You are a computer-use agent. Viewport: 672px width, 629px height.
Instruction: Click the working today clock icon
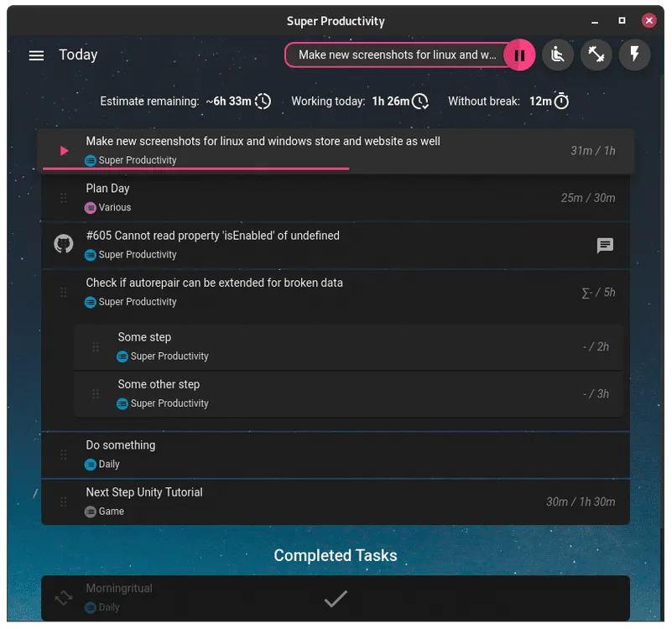[x=420, y=101]
